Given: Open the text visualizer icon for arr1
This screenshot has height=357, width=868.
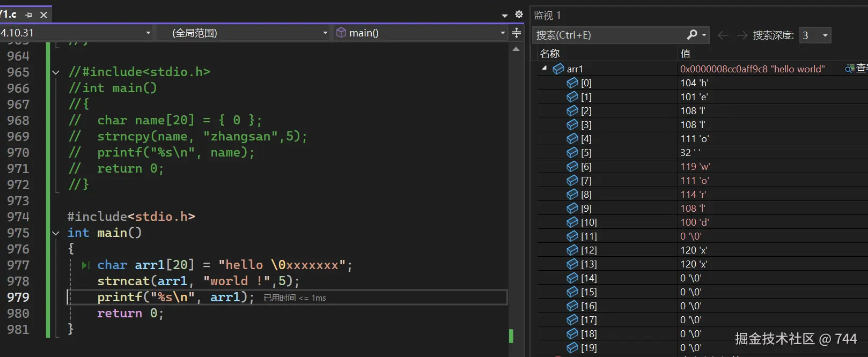Looking at the screenshot, I should (x=850, y=69).
